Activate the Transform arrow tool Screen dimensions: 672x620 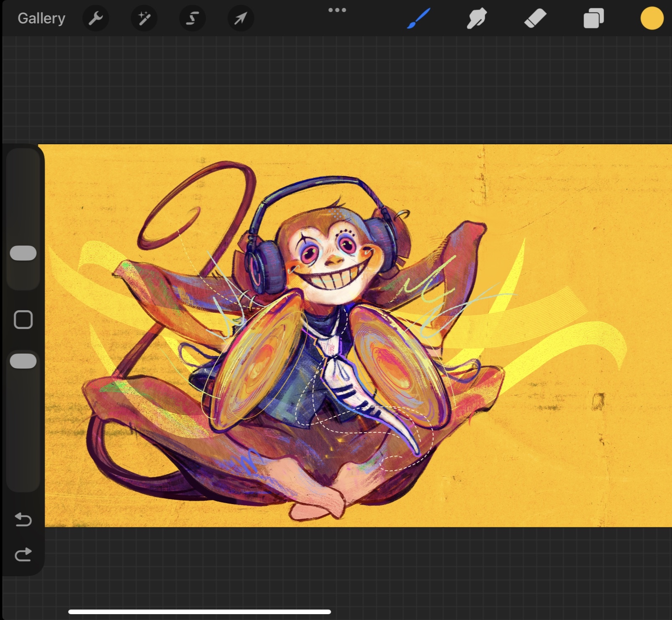241,18
